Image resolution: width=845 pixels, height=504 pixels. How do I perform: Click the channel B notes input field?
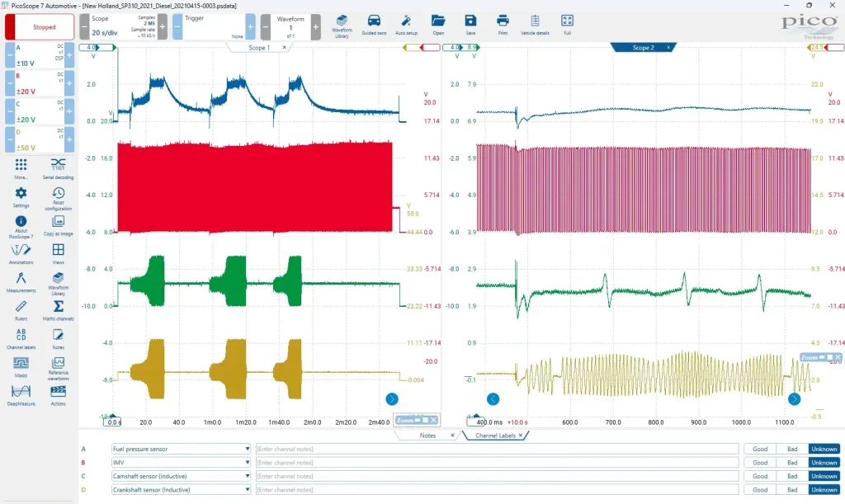(495, 463)
